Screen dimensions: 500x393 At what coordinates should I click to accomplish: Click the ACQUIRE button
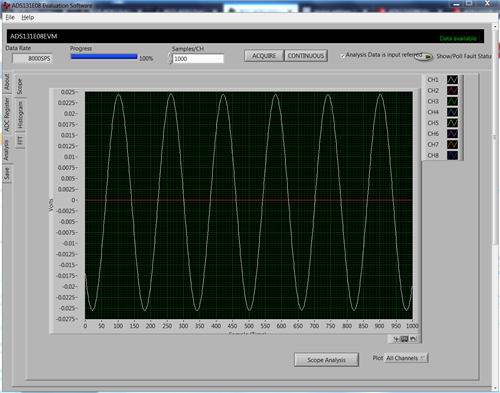(x=264, y=56)
